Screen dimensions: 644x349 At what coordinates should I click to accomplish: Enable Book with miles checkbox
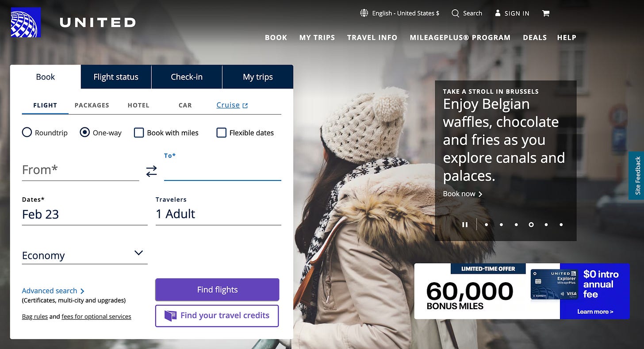(x=139, y=133)
